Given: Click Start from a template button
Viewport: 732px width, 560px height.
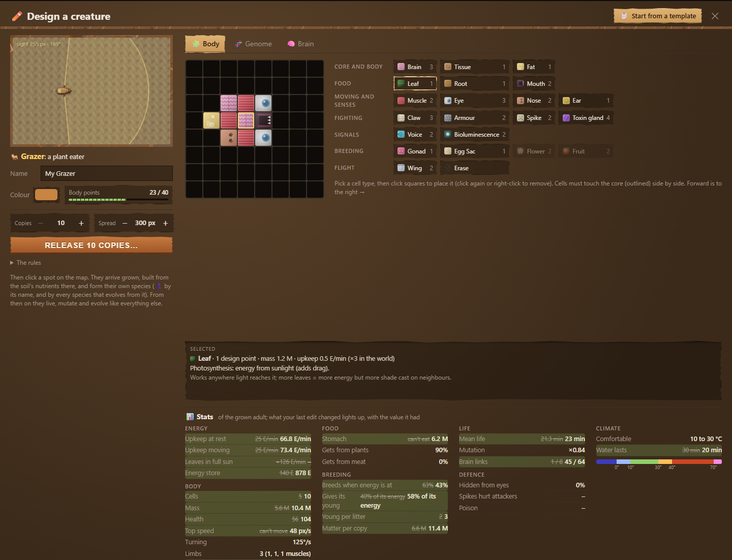Looking at the screenshot, I should pos(658,16).
